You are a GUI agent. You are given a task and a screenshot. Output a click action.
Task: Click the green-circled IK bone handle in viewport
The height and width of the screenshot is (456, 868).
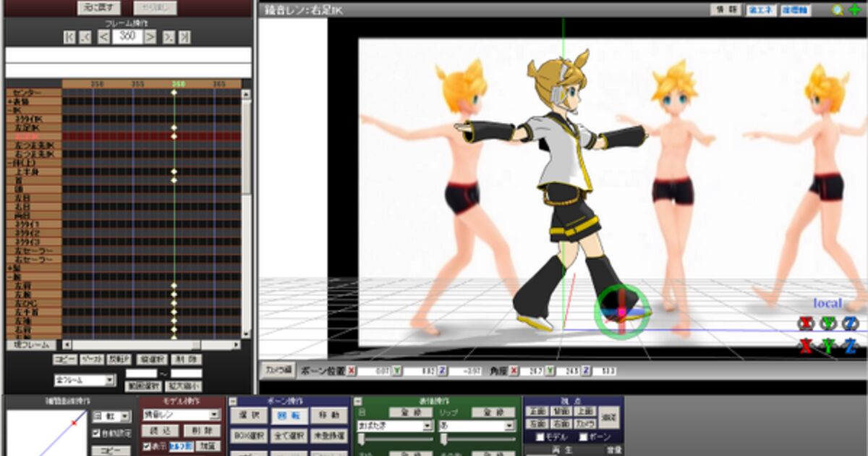(x=621, y=312)
